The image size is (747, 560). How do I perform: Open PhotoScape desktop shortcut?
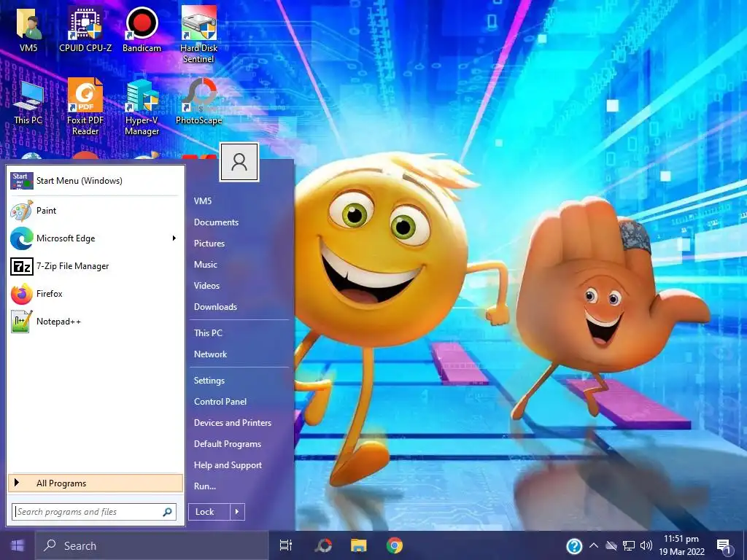tap(198, 102)
